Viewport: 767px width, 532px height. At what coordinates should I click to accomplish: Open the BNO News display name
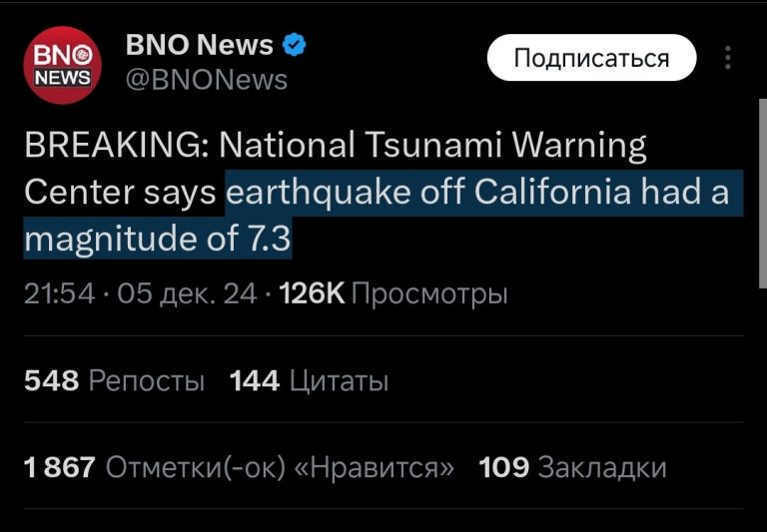[x=200, y=45]
